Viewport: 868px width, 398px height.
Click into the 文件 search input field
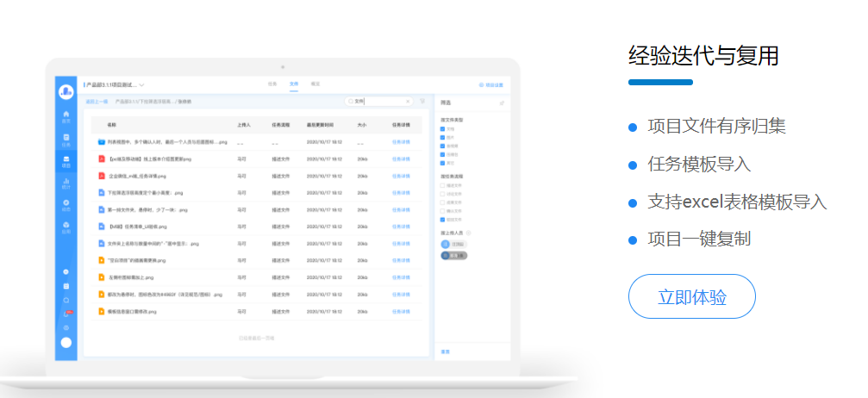pos(378,102)
